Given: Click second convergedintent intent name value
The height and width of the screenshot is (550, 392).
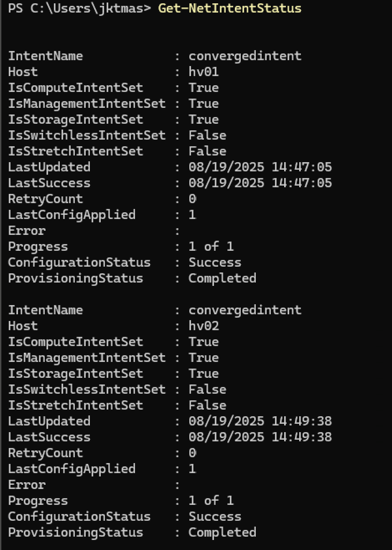Looking at the screenshot, I should point(245,310).
